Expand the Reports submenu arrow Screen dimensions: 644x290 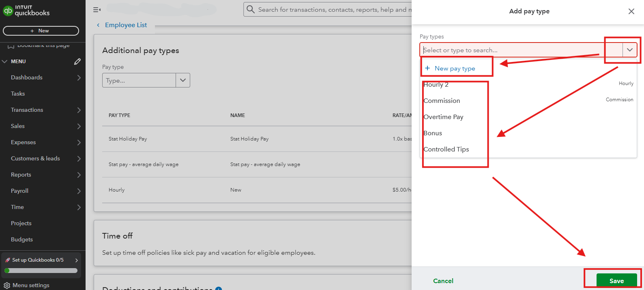tap(79, 175)
